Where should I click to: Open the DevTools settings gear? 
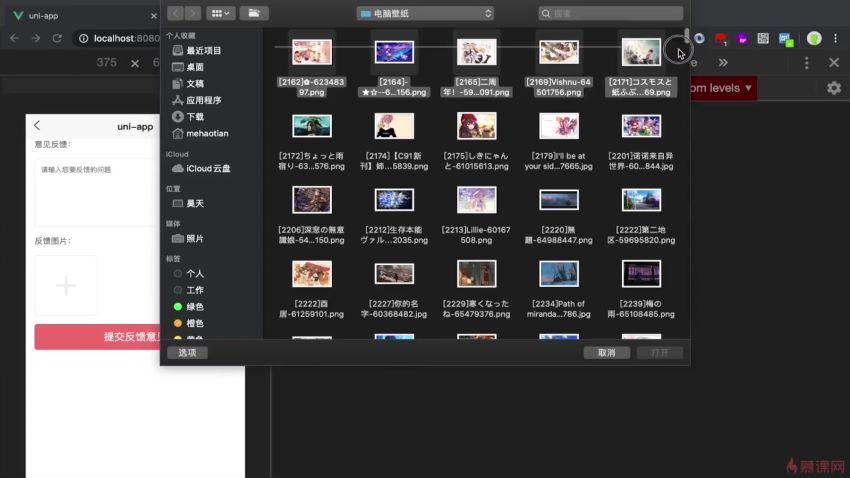coord(834,88)
